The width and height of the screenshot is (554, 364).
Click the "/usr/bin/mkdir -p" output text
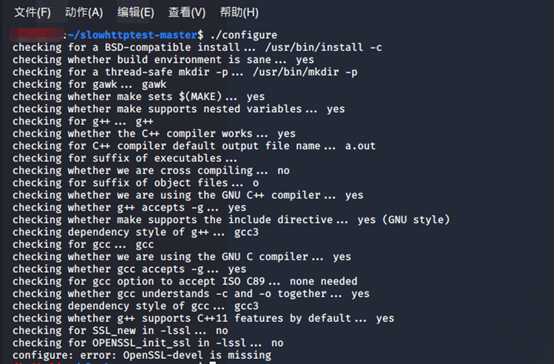[x=305, y=72]
